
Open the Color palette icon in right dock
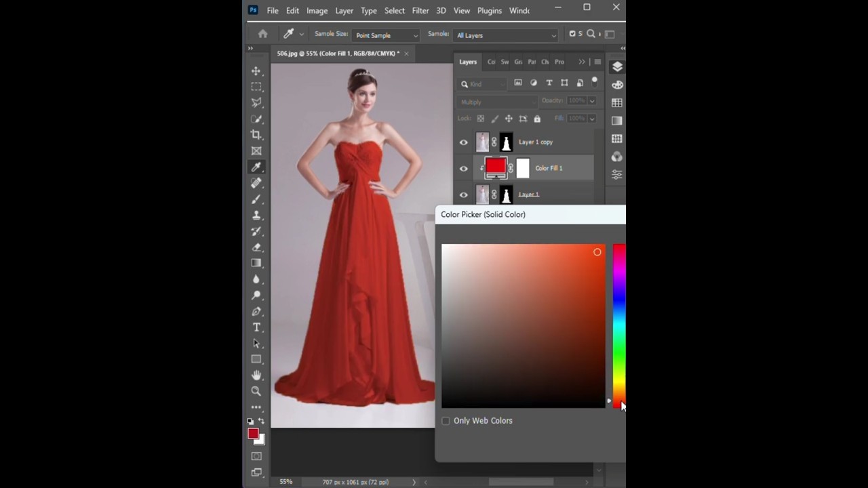pos(616,85)
